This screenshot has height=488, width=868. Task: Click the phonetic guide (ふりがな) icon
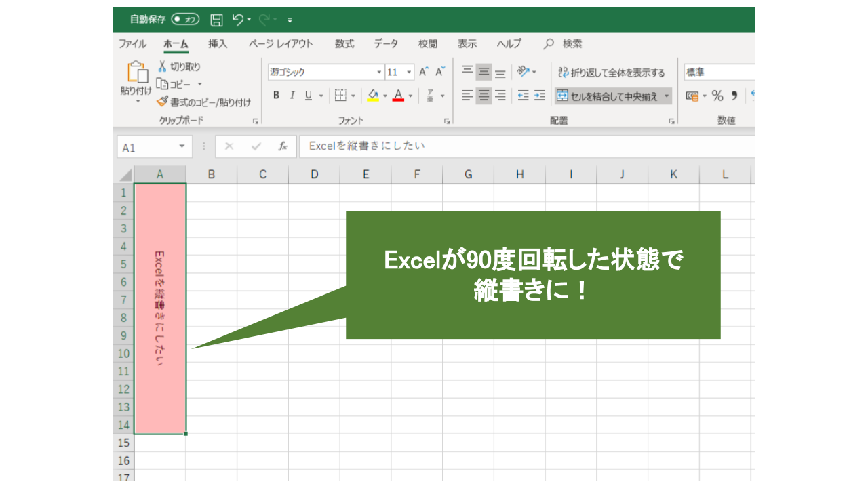(x=431, y=96)
